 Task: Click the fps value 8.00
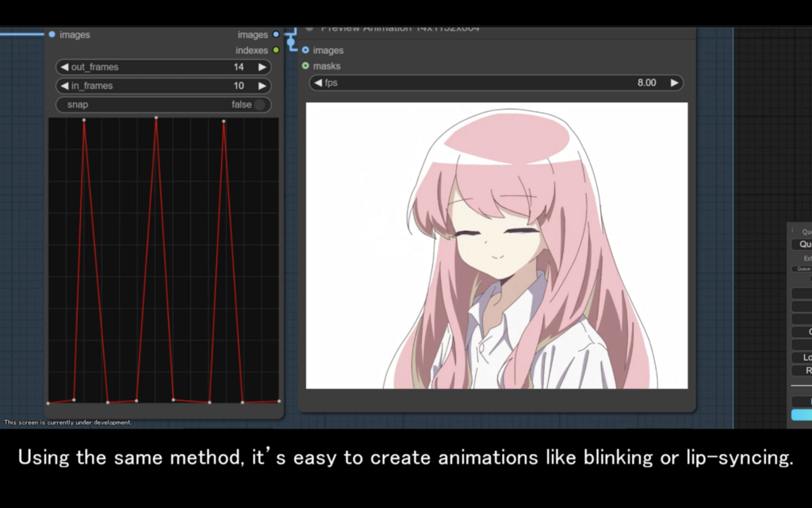pos(646,83)
